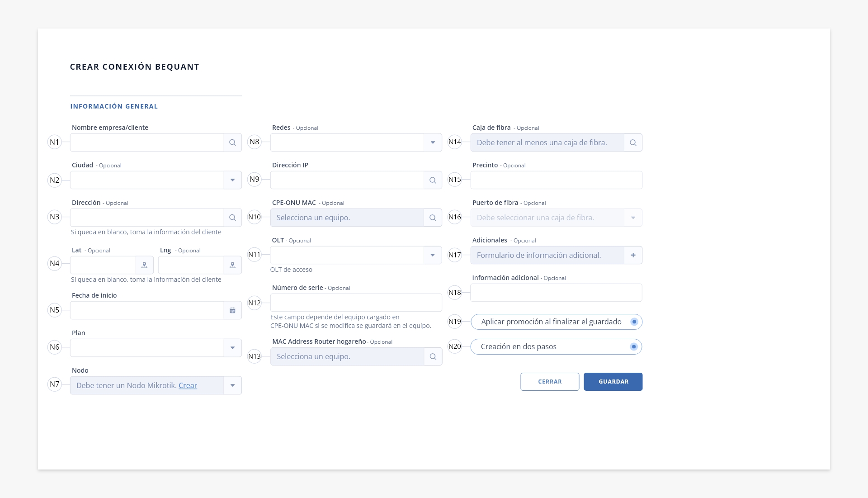Click the Dirección IP input field
868x498 pixels.
point(347,180)
